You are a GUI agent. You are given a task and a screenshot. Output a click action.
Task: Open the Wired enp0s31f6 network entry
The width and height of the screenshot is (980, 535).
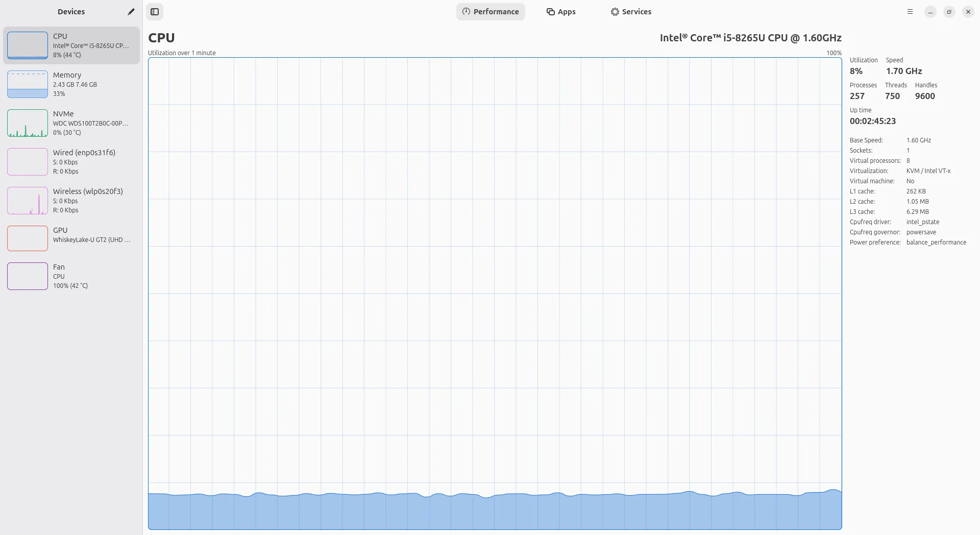71,162
